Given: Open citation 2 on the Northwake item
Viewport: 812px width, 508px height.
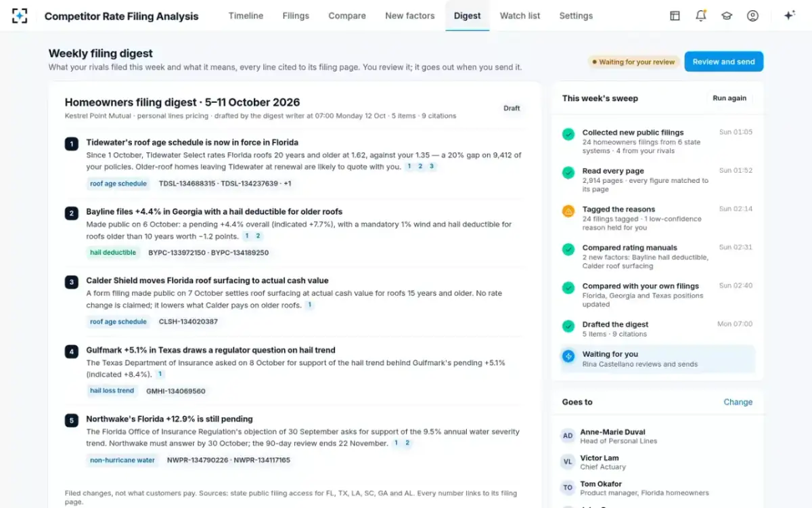Looking at the screenshot, I should (407, 443).
